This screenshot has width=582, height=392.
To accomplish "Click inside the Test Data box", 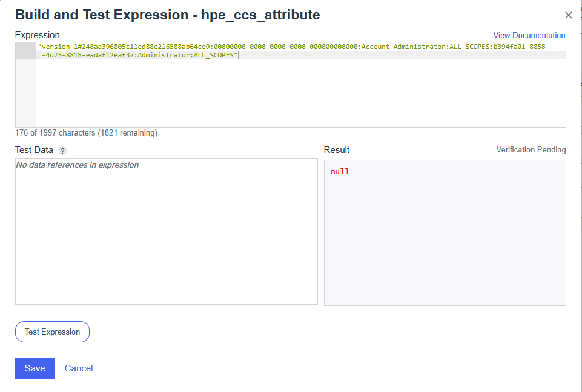I will click(x=166, y=236).
